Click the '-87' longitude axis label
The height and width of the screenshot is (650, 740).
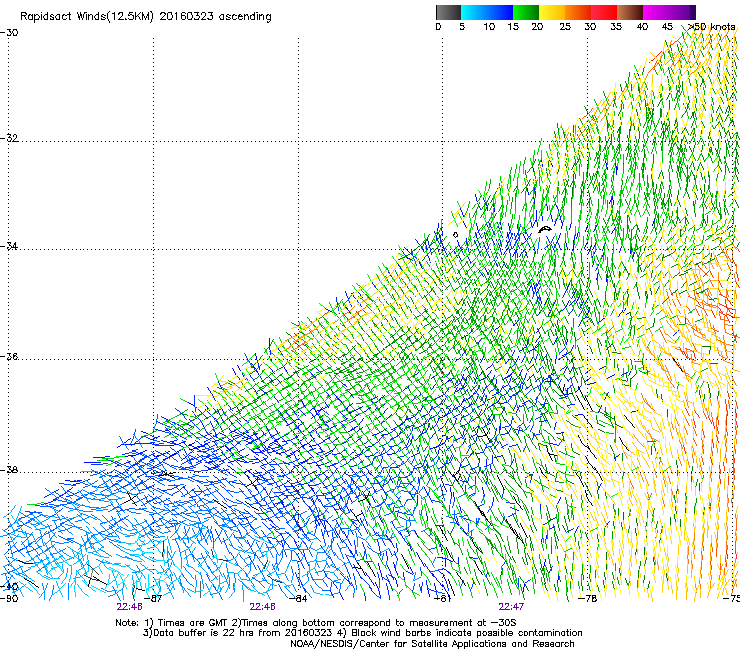pyautogui.click(x=152, y=599)
